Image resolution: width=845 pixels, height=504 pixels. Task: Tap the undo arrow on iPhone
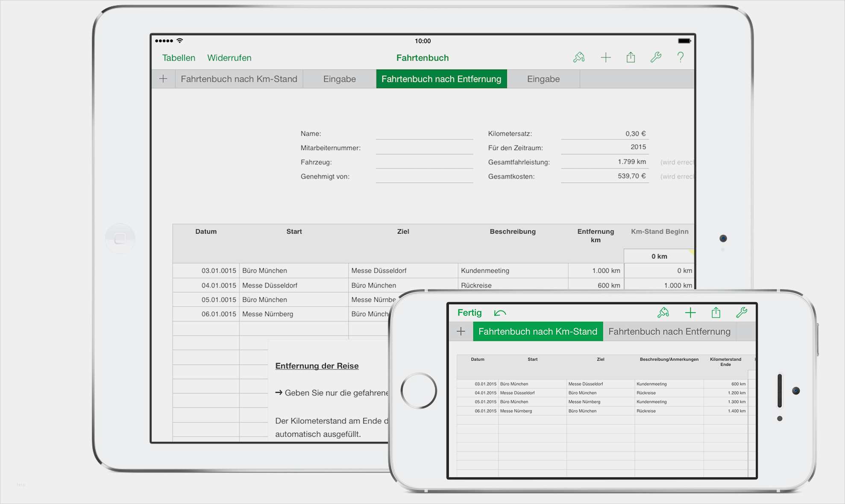500,313
